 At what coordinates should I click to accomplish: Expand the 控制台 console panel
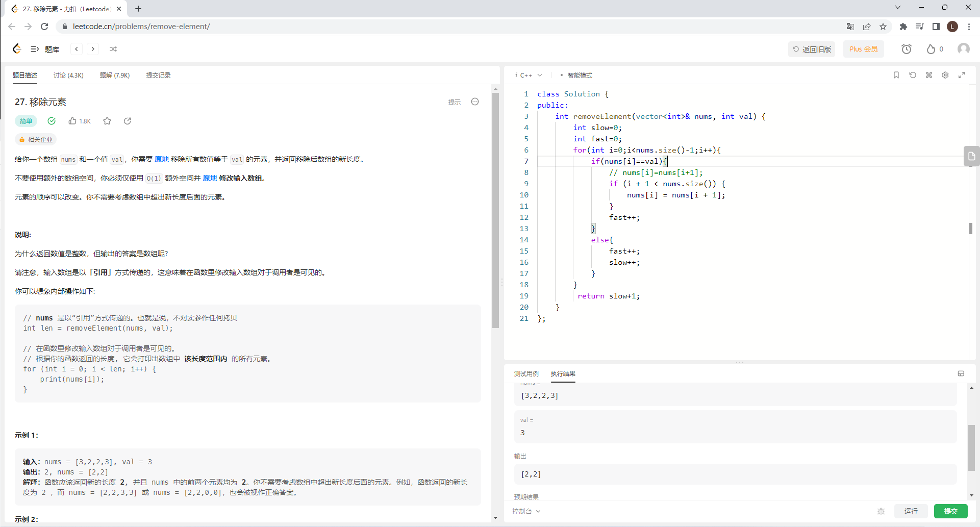(526, 511)
